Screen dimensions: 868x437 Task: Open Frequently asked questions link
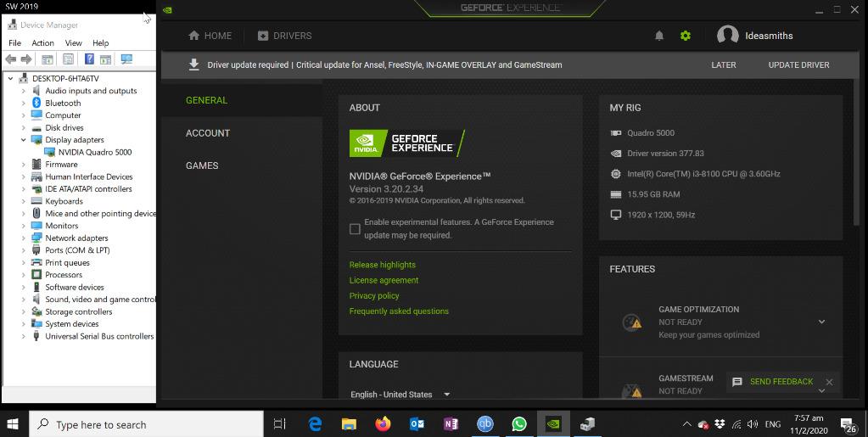coord(399,311)
